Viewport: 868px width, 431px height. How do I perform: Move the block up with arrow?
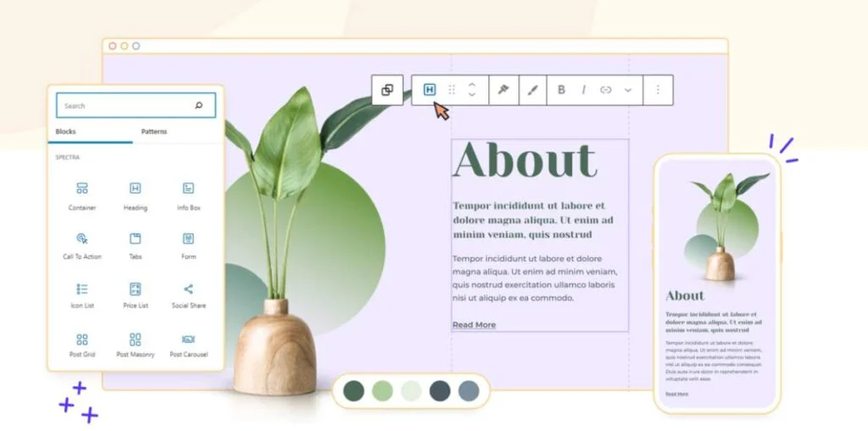click(472, 84)
